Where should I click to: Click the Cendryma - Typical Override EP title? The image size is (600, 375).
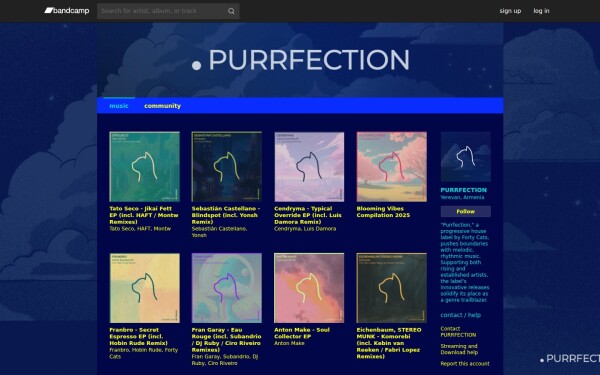(x=308, y=215)
